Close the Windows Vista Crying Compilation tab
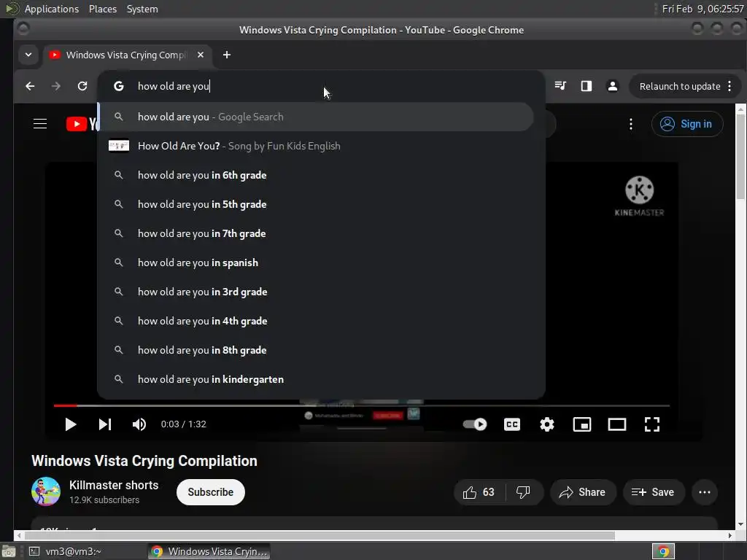Screen dimensions: 747x560 (x=201, y=55)
